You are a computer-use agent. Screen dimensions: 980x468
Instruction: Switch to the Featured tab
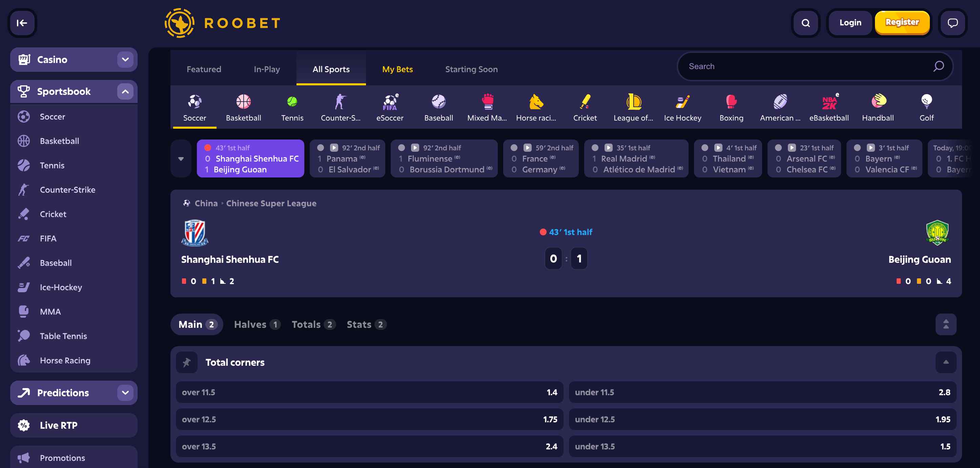point(204,69)
